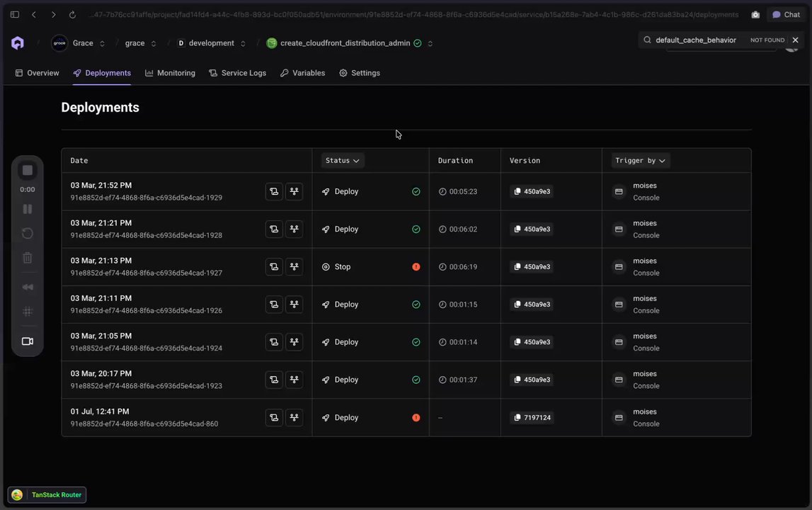Open the Trigger by filter dropdown
The height and width of the screenshot is (510, 812).
640,161
